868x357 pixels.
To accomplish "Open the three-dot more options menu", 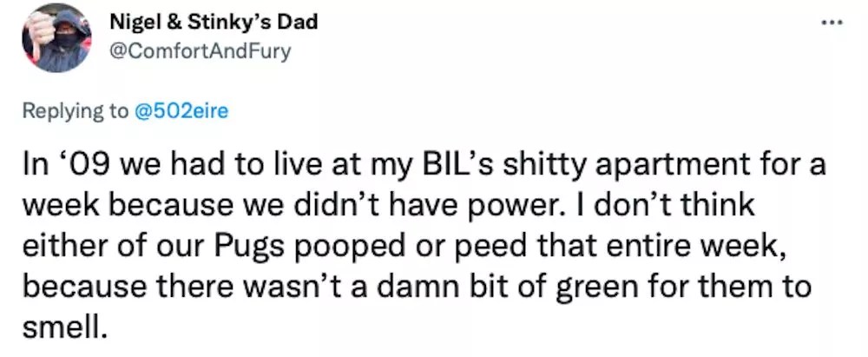I will (832, 23).
